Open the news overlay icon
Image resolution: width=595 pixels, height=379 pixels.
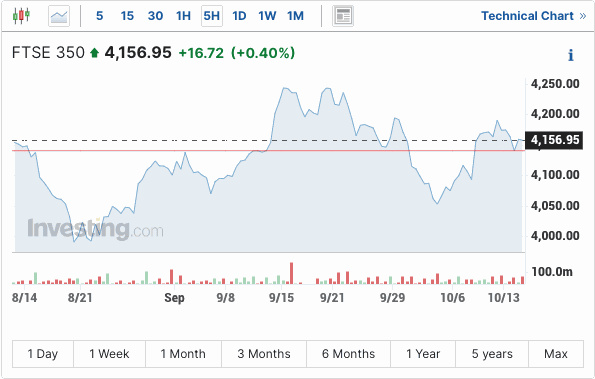(x=343, y=16)
